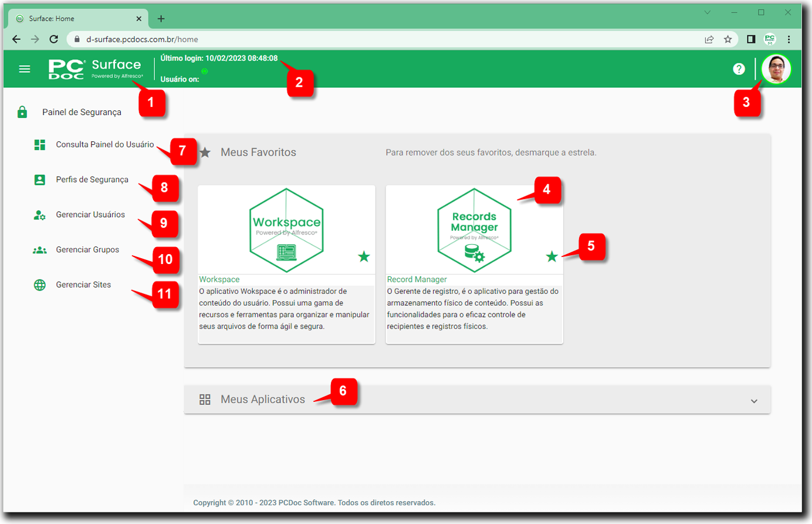Click the Usuário on green status indicator
This screenshot has height=524, width=812.
tap(204, 71)
